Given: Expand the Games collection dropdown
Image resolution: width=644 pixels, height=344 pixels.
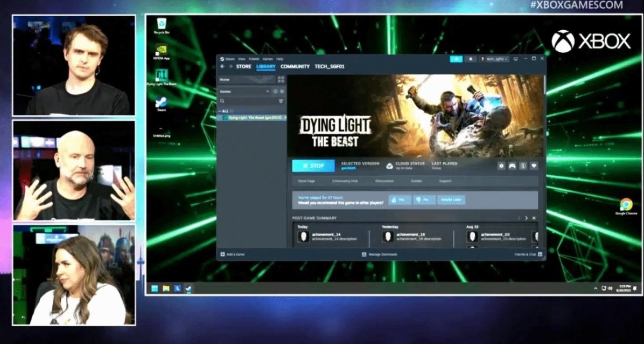Looking at the screenshot, I should coord(268,91).
